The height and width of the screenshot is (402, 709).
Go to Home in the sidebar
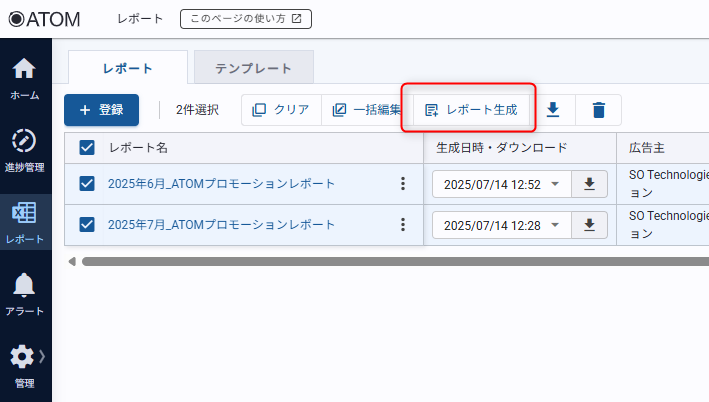(25, 78)
